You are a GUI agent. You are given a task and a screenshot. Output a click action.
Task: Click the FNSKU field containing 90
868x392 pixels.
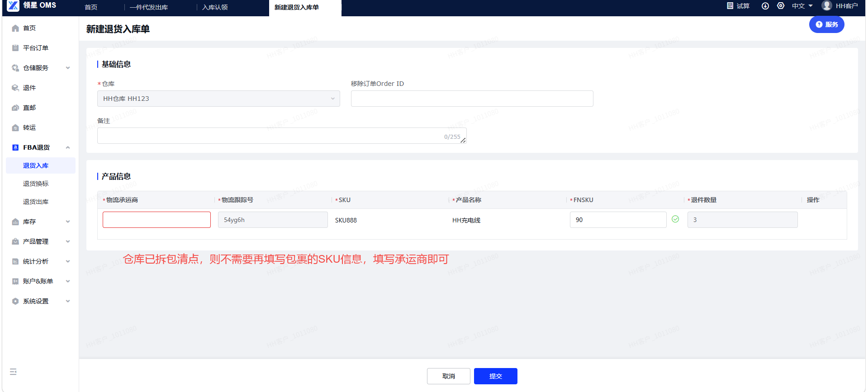coord(618,220)
